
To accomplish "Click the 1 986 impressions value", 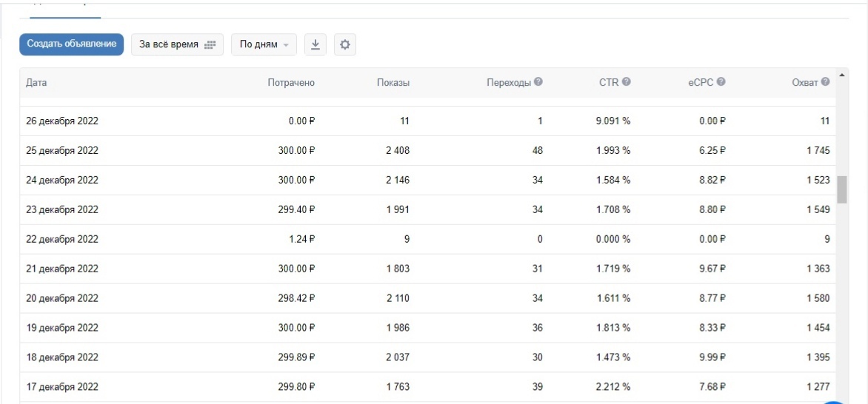I will pyautogui.click(x=398, y=328).
